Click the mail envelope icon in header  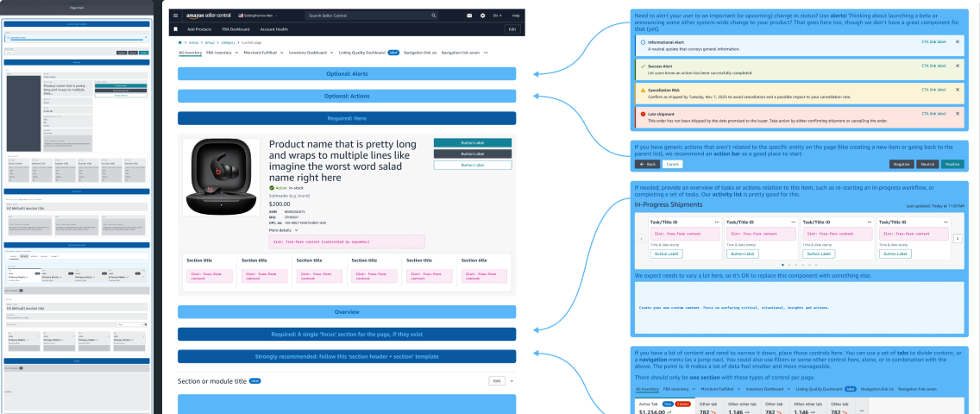coord(469,16)
